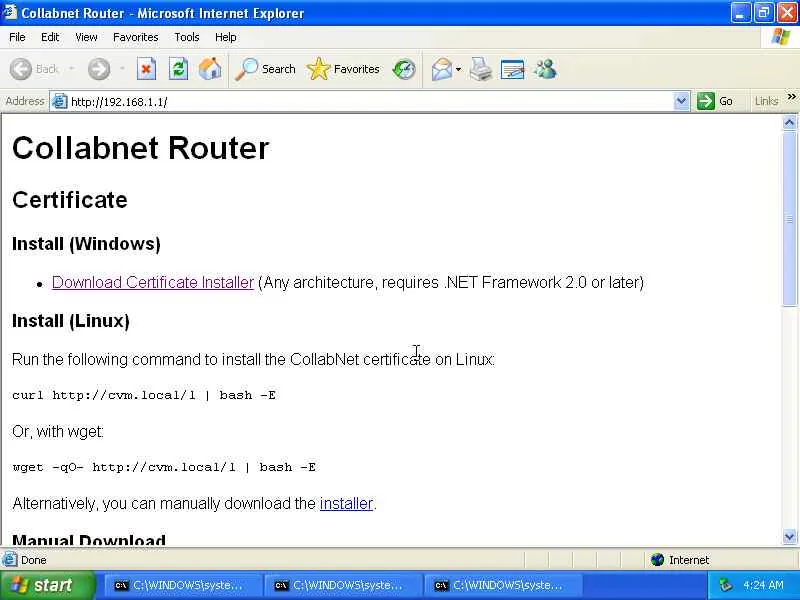
Task: Click the Forward navigation arrow
Action: [98, 69]
